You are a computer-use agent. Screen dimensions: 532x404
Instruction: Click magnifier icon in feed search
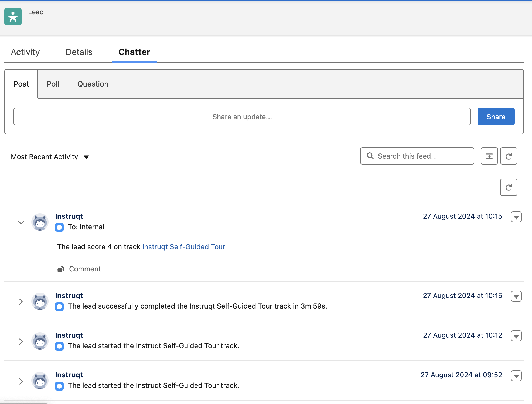tap(370, 156)
